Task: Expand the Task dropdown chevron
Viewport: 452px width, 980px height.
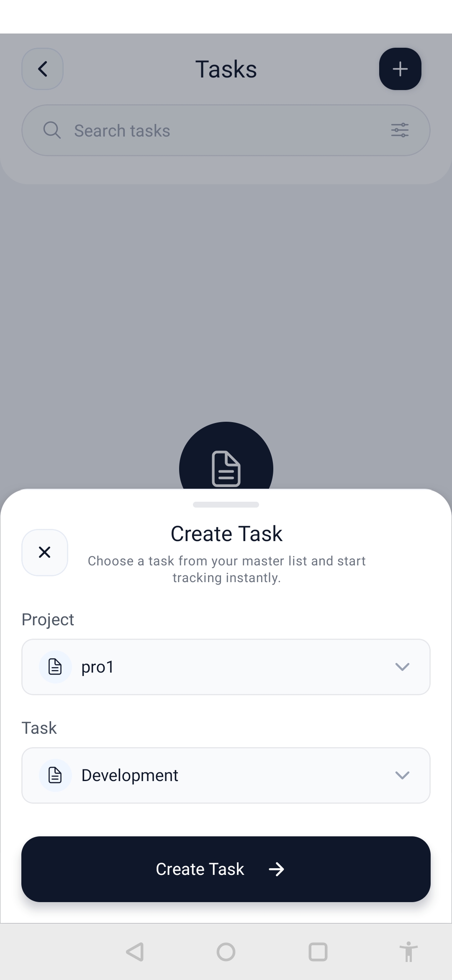Action: click(x=402, y=775)
